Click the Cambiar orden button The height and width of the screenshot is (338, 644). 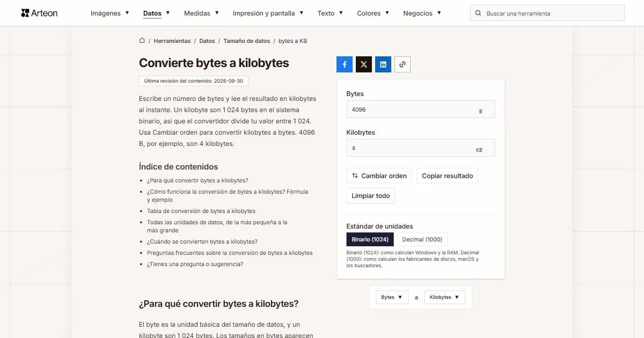pyautogui.click(x=379, y=176)
